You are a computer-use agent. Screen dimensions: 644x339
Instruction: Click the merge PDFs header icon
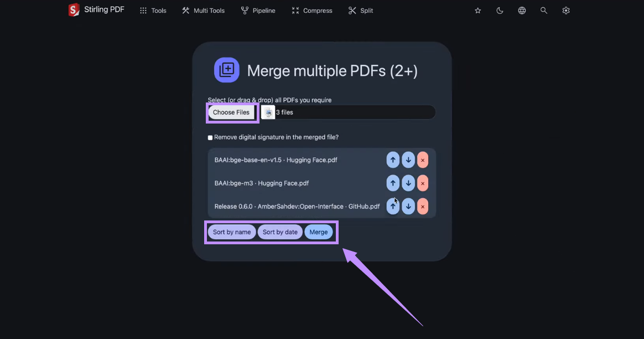[x=226, y=70]
